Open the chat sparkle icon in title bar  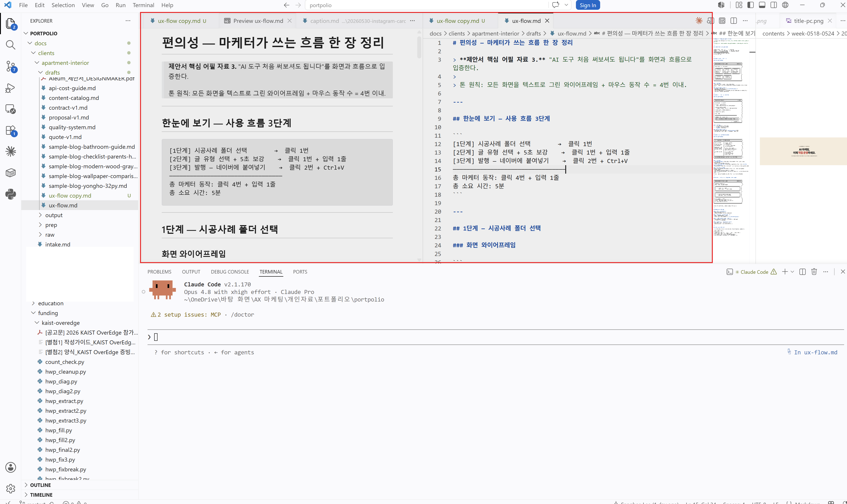pyautogui.click(x=556, y=5)
